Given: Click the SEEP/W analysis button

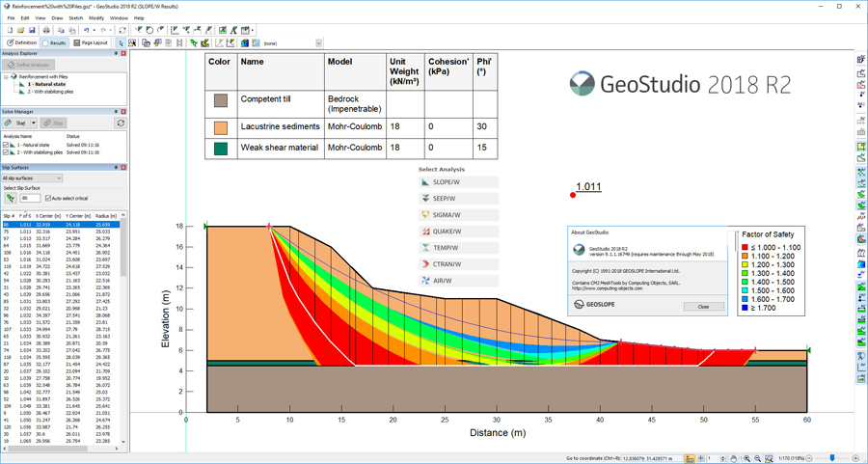Looking at the screenshot, I should (x=459, y=198).
